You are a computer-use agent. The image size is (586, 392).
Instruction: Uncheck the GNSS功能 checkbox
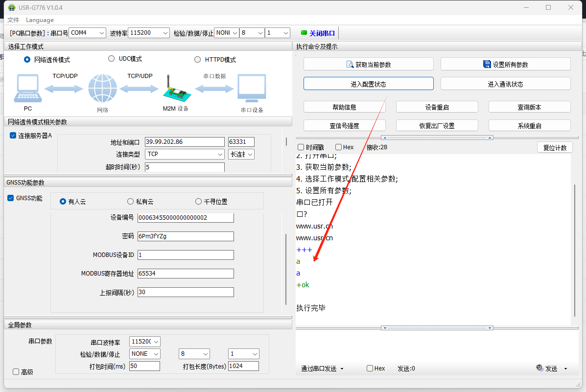click(11, 198)
